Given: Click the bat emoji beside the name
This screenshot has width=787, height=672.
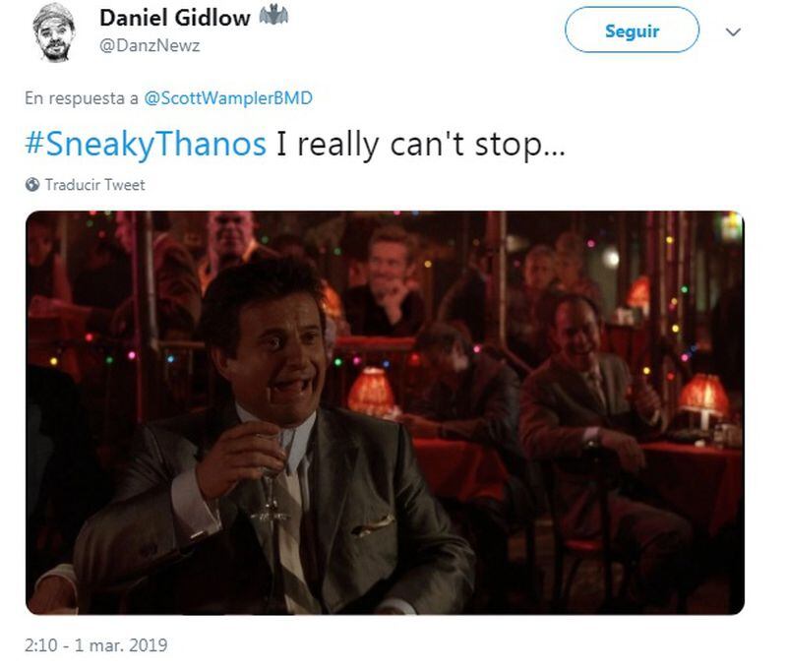Looking at the screenshot, I should click(x=273, y=16).
